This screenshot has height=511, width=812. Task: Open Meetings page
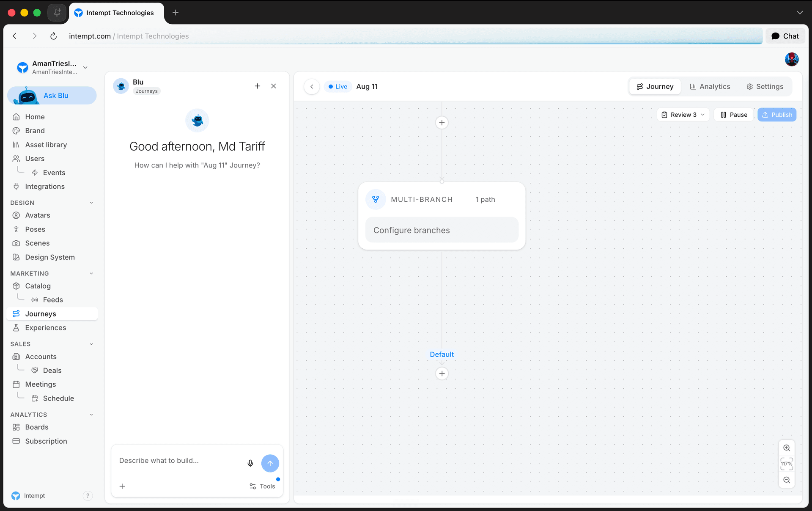(x=52, y=385)
